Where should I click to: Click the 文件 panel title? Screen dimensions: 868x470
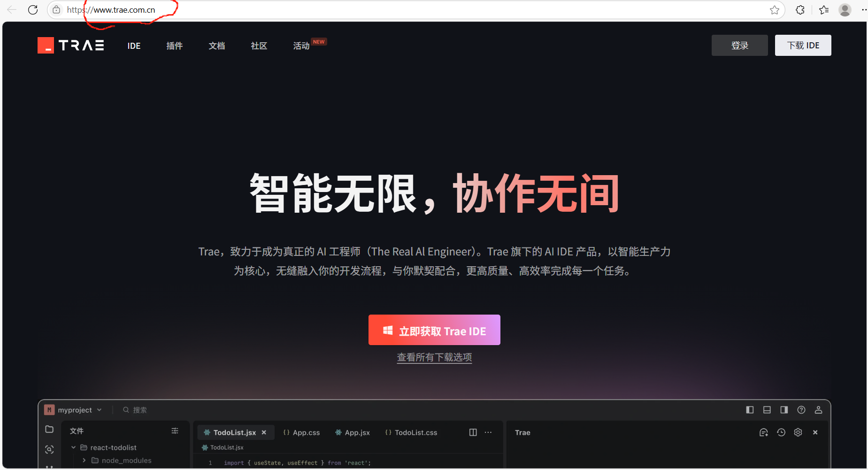pos(77,431)
